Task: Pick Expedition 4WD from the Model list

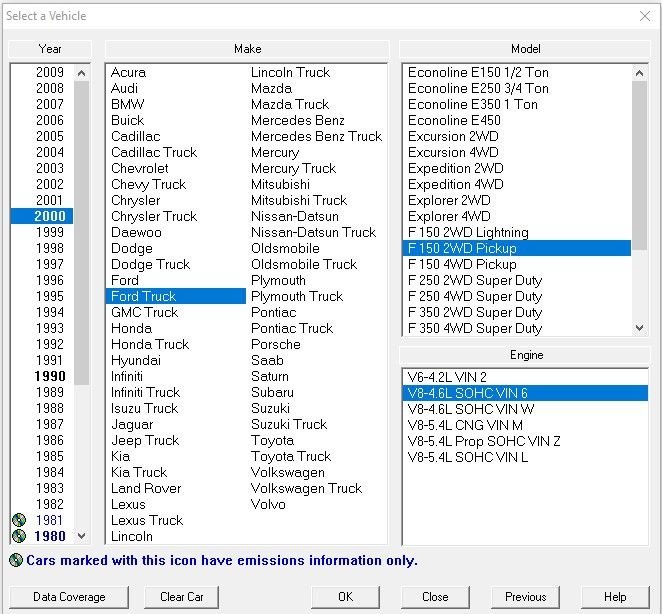Action: click(x=455, y=184)
